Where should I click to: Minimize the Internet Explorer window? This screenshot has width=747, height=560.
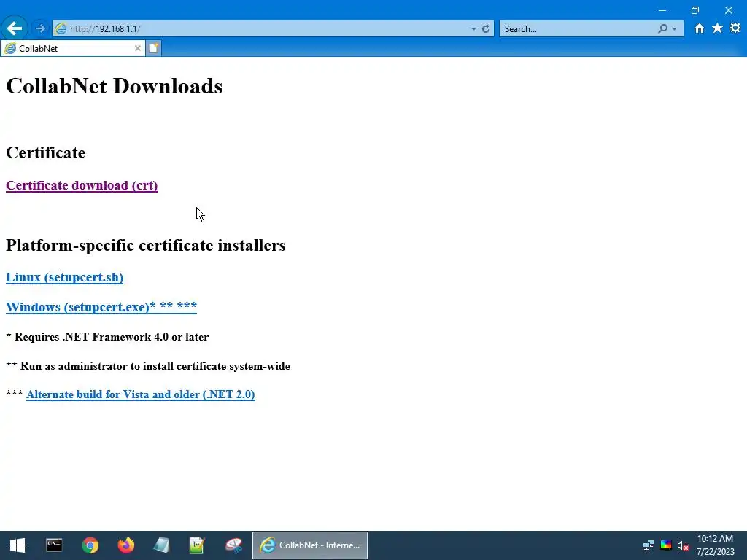click(x=662, y=10)
